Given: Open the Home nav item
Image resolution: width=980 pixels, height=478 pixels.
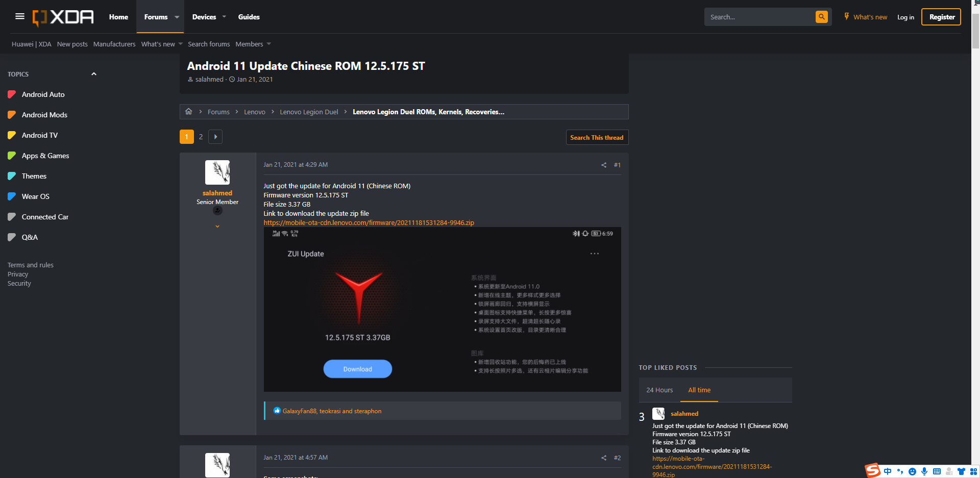Looking at the screenshot, I should 118,17.
